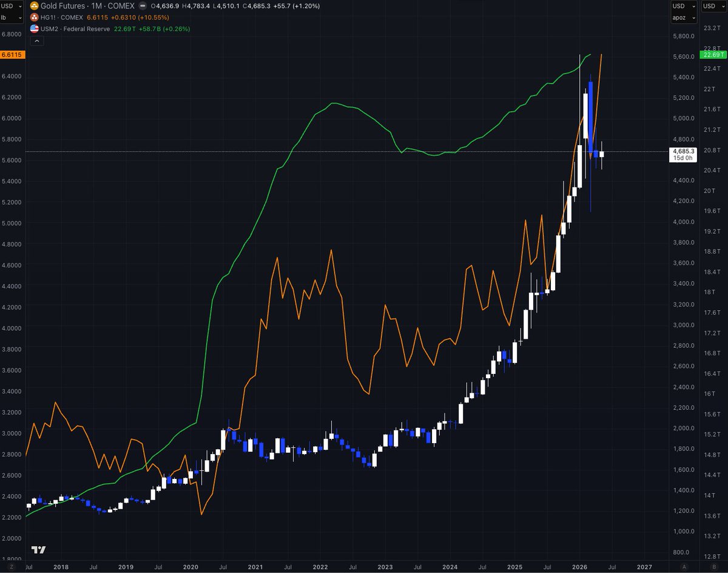The width and height of the screenshot is (728, 573).
Task: Click 2022 on the time axis
Action: 320,566
